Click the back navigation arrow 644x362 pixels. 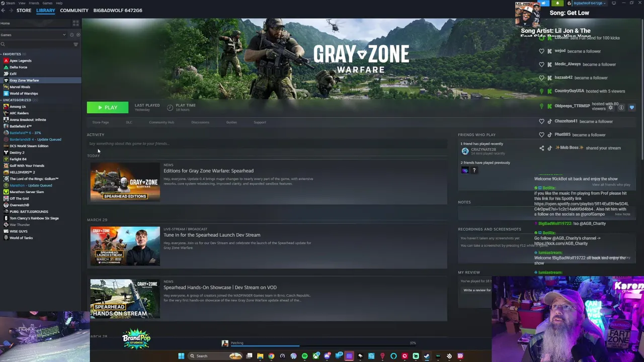click(x=3, y=10)
